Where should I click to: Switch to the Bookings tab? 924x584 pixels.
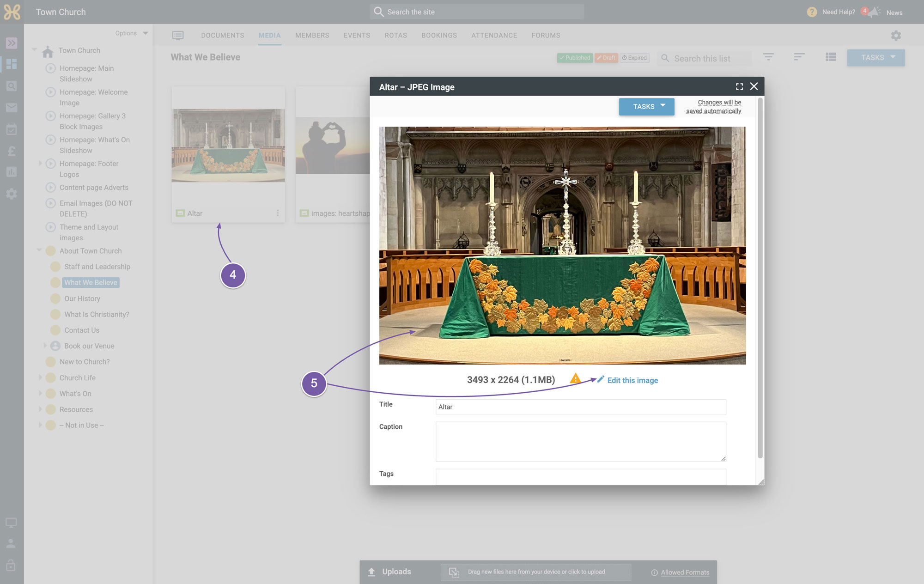coord(439,36)
